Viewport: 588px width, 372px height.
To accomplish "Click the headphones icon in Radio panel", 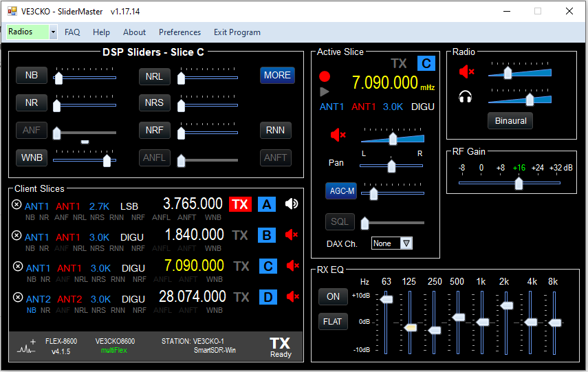I will tap(466, 97).
